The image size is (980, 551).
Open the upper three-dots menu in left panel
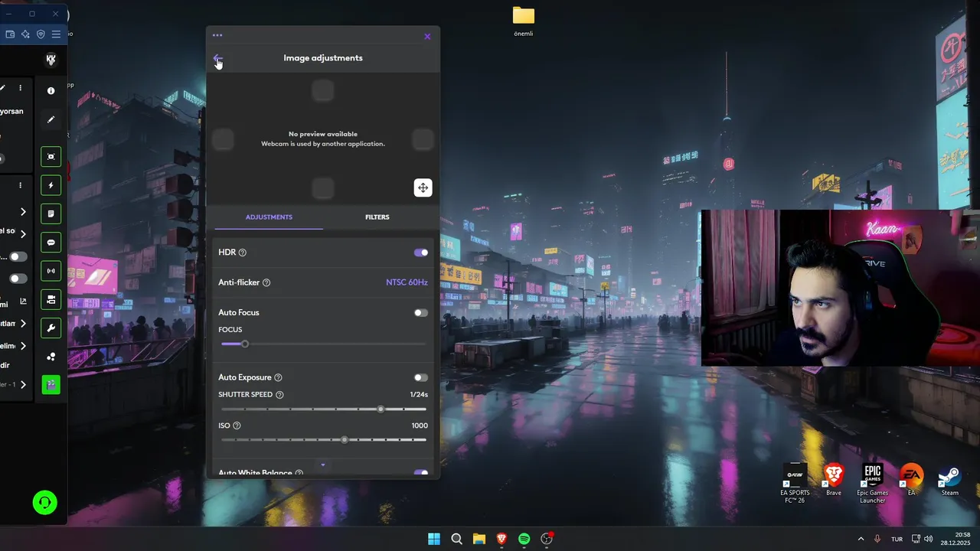click(x=21, y=88)
